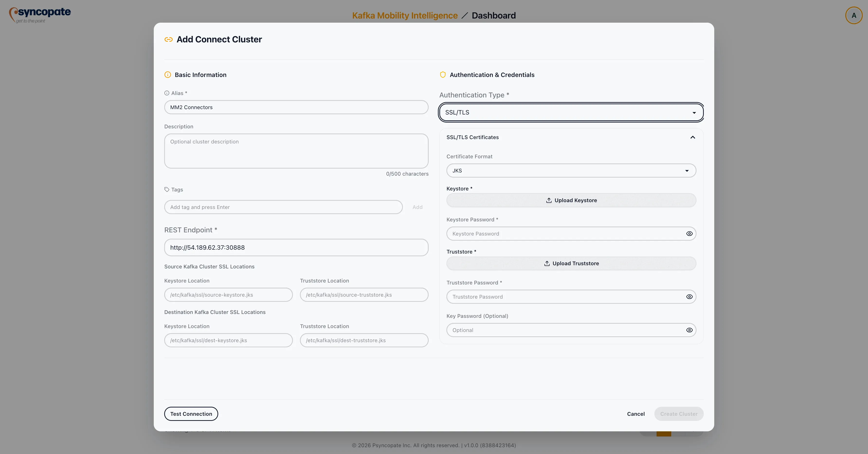868x454 pixels.
Task: Click the Basic Information info icon
Action: [167, 75]
